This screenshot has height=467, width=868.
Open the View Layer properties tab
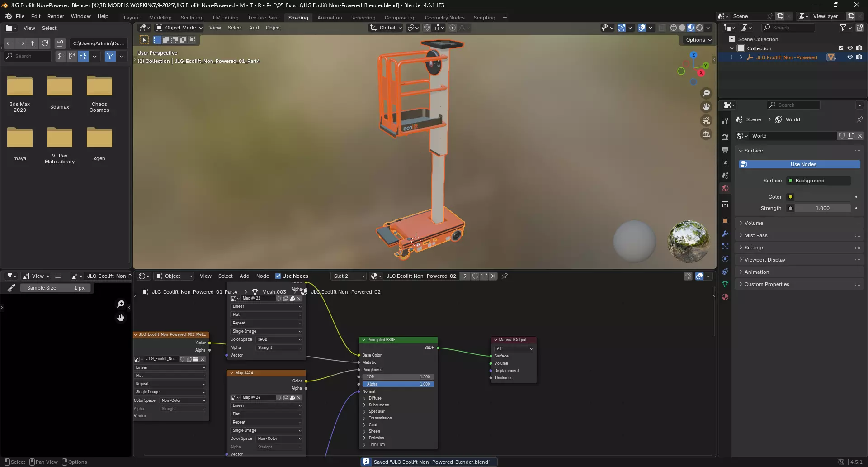(725, 162)
